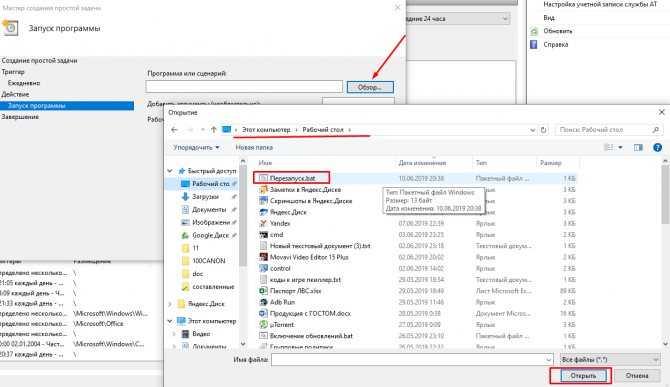The image size is (670, 387).
Task: Sort files by the Размер column header
Action: pyautogui.click(x=550, y=163)
